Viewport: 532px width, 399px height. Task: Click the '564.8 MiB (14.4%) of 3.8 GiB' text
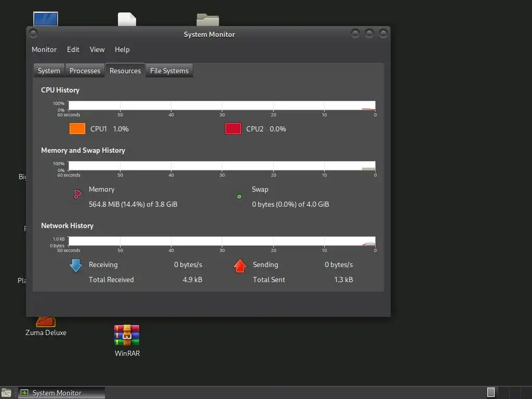click(x=133, y=204)
